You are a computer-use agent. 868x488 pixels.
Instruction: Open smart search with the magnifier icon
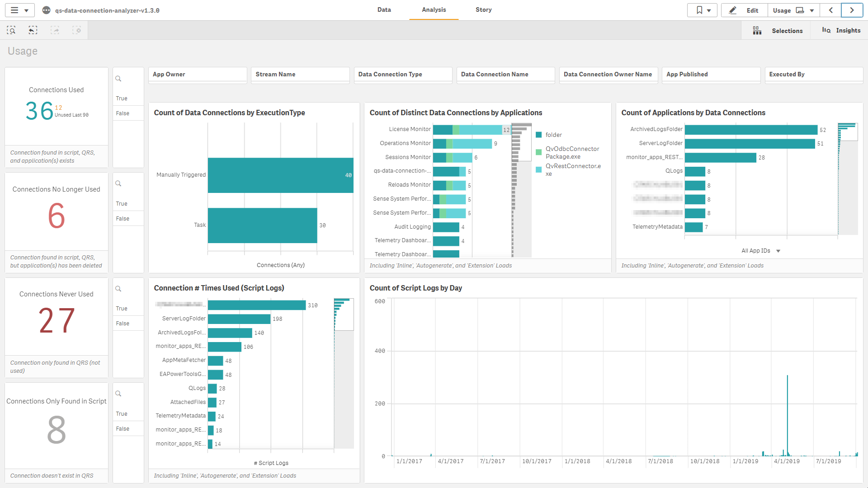[x=11, y=30]
